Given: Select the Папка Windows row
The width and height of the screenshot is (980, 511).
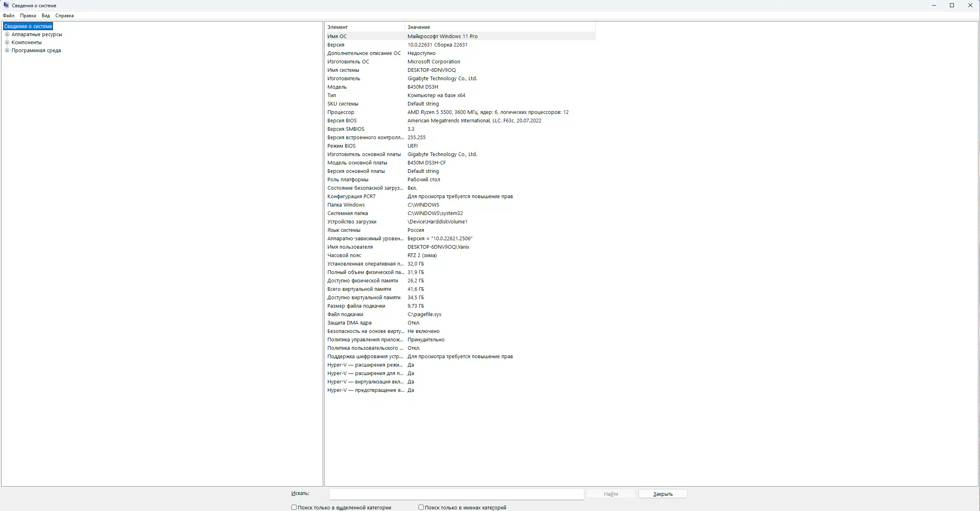Looking at the screenshot, I should pos(460,205).
